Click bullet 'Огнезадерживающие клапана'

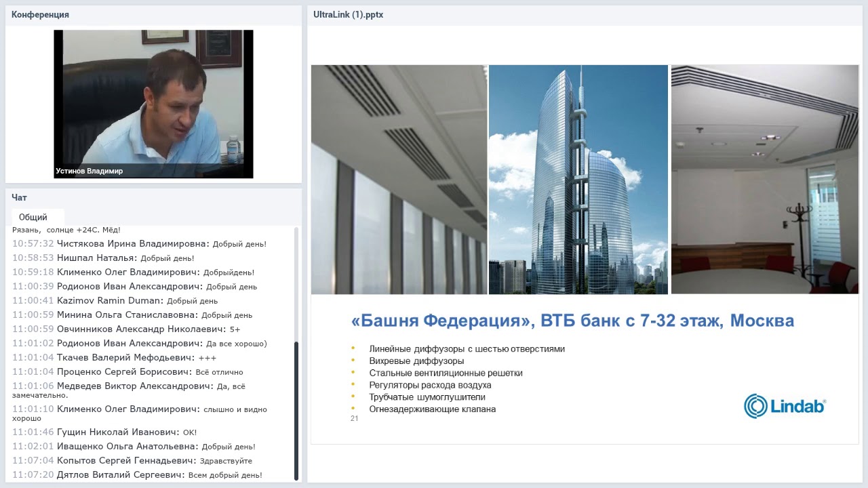[x=432, y=409]
